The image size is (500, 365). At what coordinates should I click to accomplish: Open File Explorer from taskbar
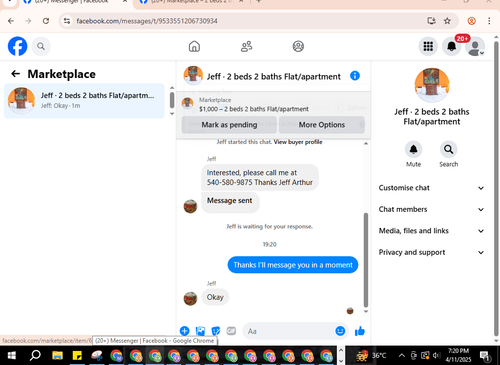(x=57, y=356)
